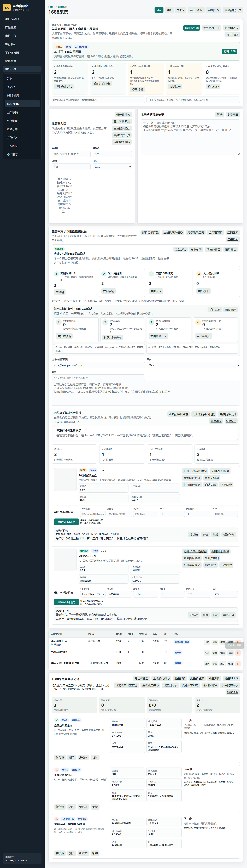Click the 解析店铺产品 button

click(150, 233)
